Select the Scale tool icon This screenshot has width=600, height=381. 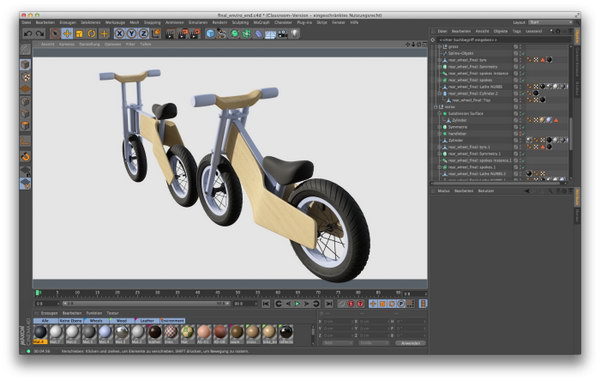coord(79,34)
